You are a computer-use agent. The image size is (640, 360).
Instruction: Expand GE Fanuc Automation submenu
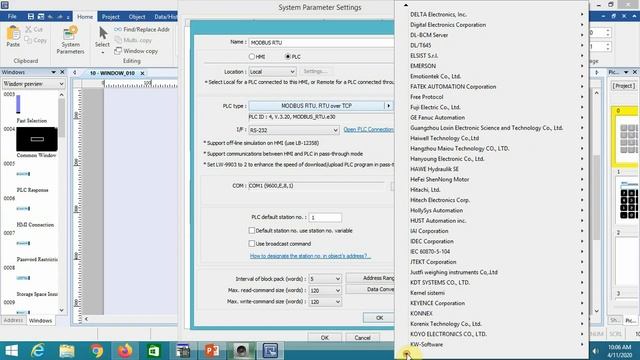click(491, 118)
